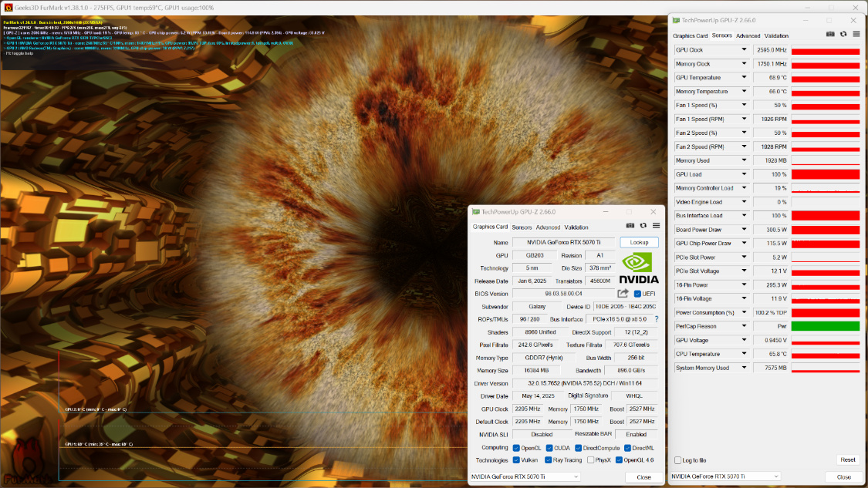
Task: Open the 16-Pin Power sensor dropdown arrow
Action: (x=744, y=285)
